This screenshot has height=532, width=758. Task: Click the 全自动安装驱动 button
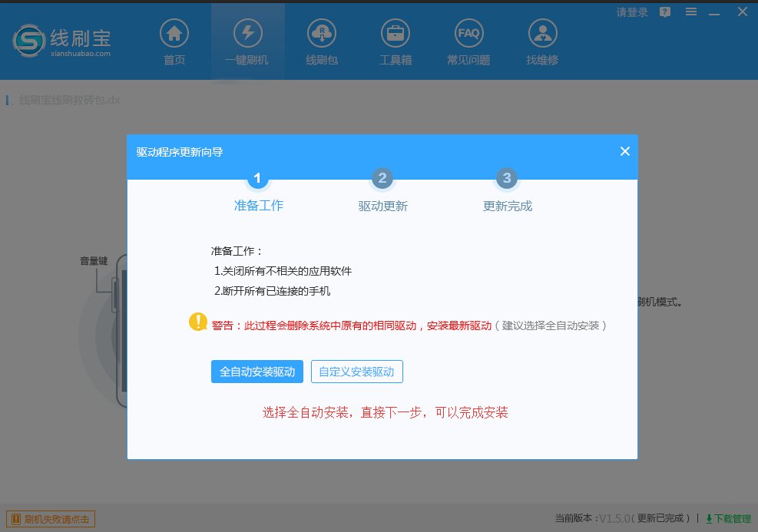(x=257, y=372)
